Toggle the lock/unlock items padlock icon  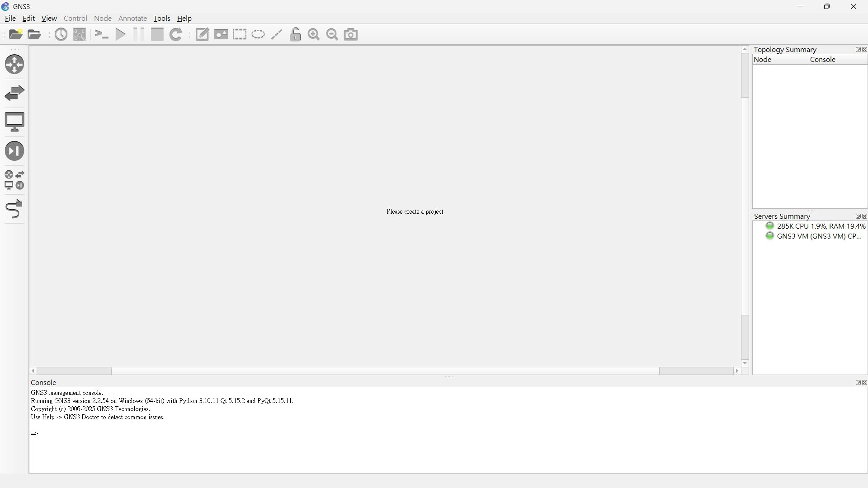295,34
